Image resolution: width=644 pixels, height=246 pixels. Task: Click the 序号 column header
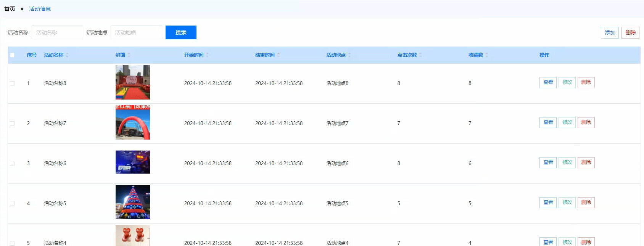tap(32, 55)
